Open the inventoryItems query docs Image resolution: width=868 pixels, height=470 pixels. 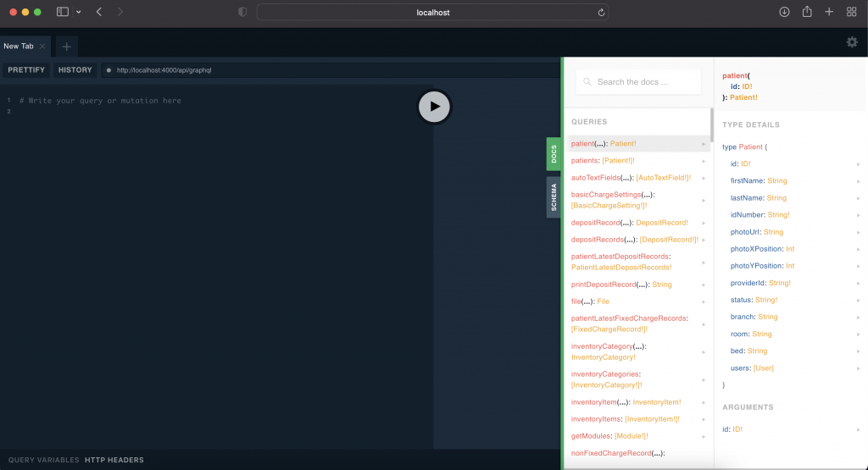click(x=638, y=419)
